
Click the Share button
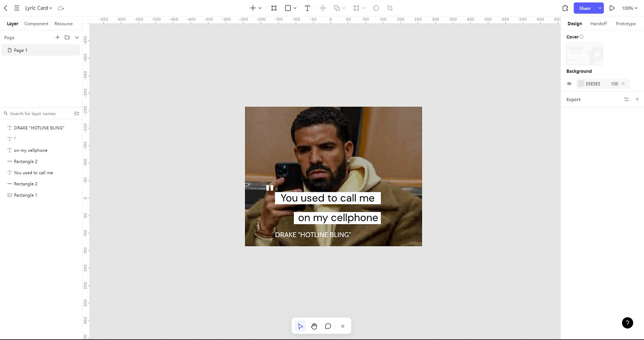(x=585, y=8)
